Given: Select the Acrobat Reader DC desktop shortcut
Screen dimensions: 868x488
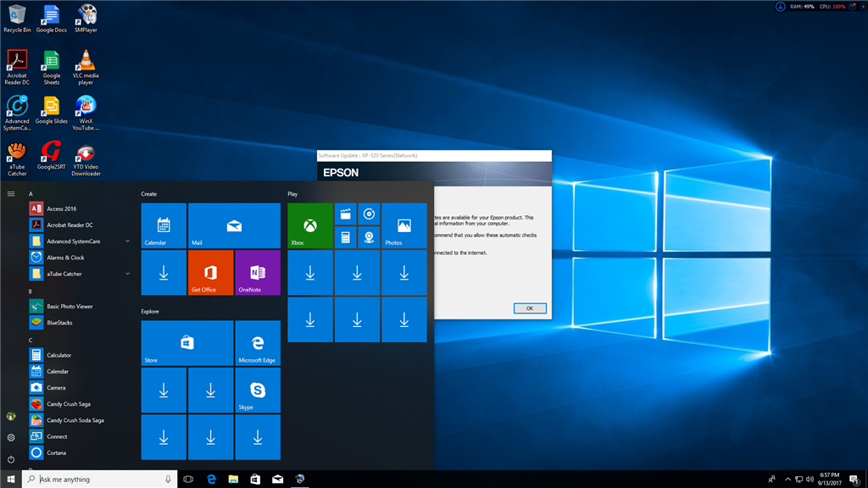Looking at the screenshot, I should 17,68.
